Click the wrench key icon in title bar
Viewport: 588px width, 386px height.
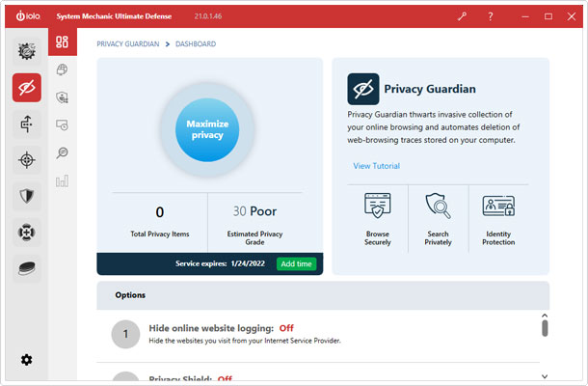point(462,16)
